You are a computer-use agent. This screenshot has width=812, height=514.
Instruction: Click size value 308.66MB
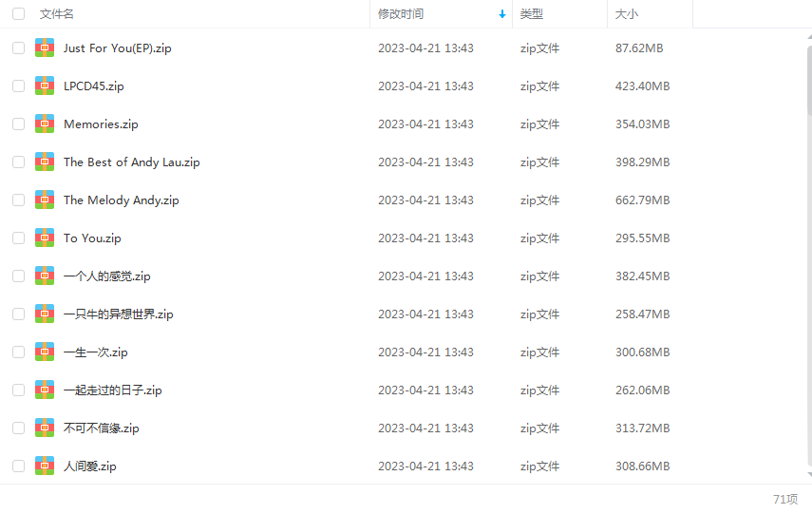click(643, 466)
